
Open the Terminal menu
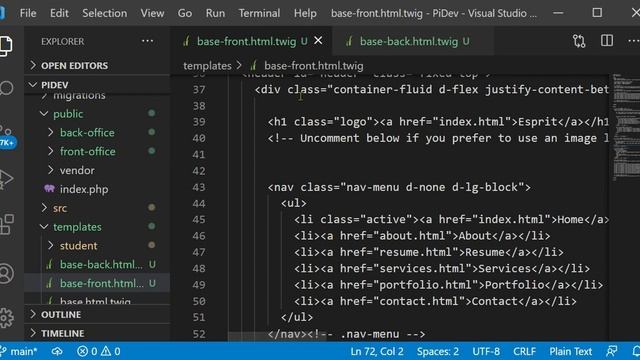point(259,13)
